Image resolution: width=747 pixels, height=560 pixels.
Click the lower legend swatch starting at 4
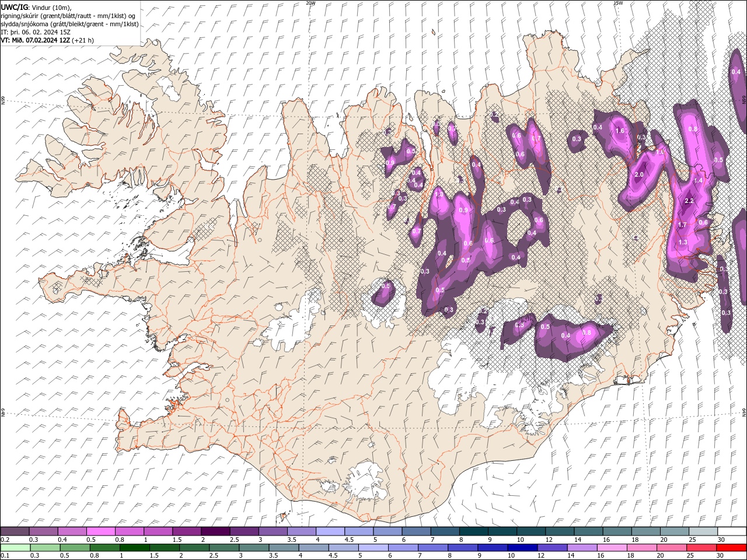(313, 548)
